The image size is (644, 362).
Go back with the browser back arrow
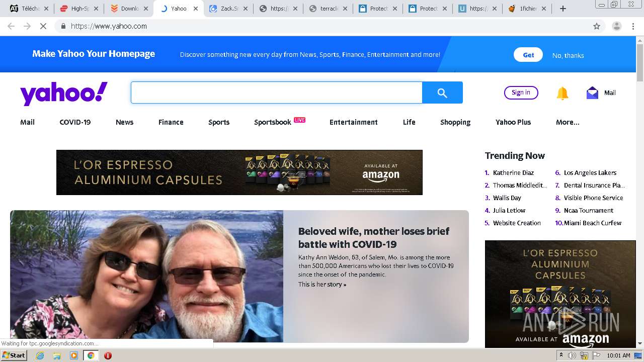coord(11,26)
